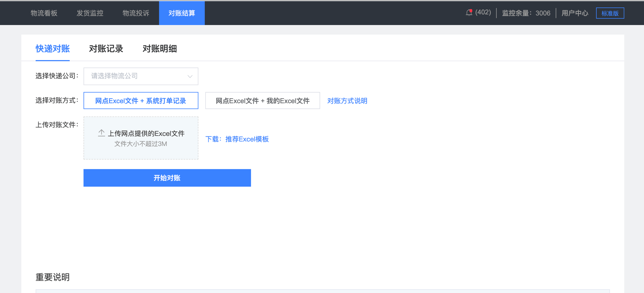Switch to the 快递对账 tab
Screen dimensions: 644x293
[x=52, y=49]
